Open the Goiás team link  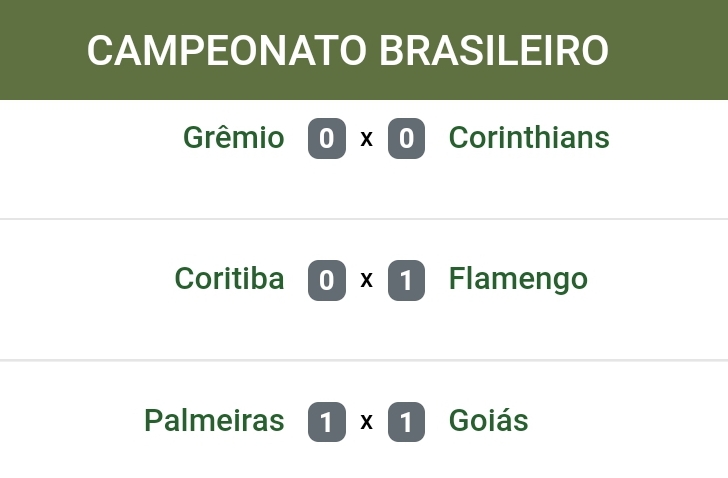(488, 421)
